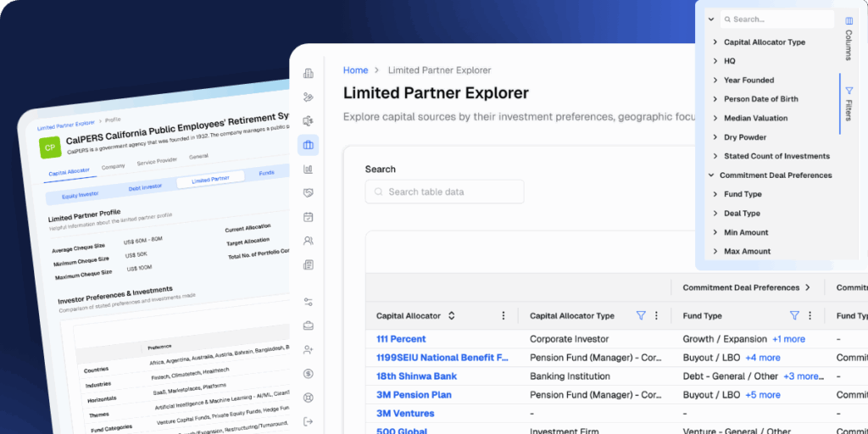This screenshot has height=434, width=868.
Task: Click filter icon on Fund Type column
Action: pos(794,315)
